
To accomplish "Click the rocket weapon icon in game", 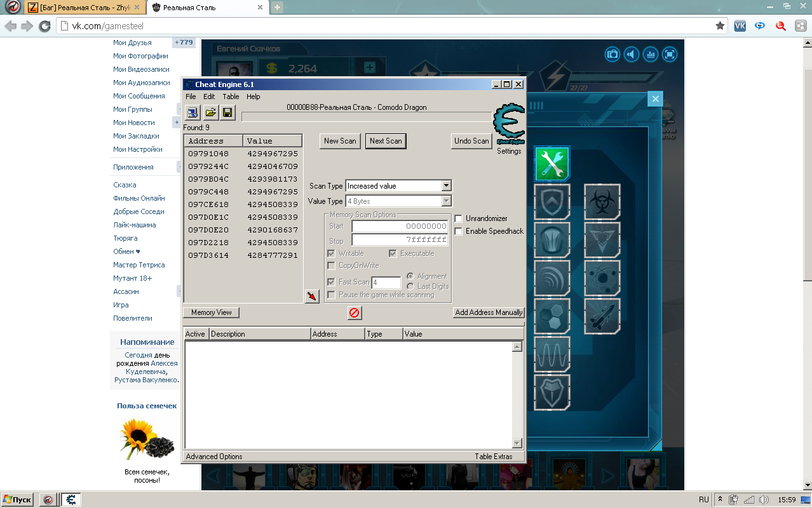I will tap(602, 316).
